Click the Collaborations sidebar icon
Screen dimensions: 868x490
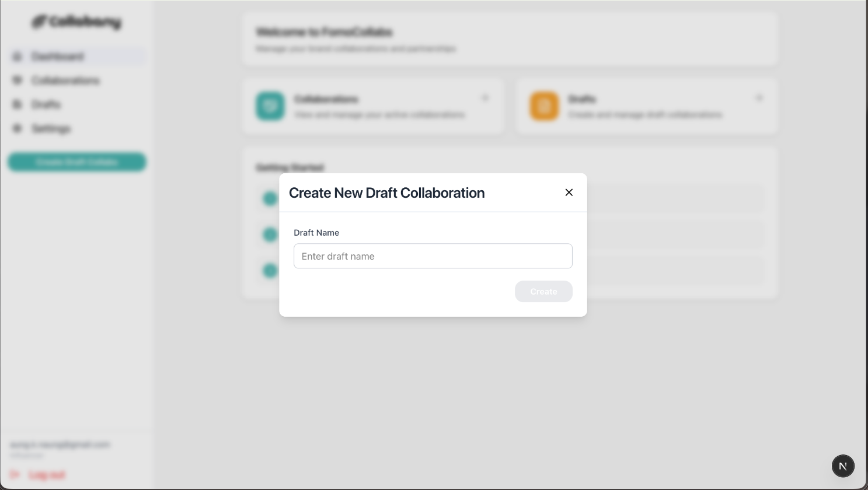point(17,80)
